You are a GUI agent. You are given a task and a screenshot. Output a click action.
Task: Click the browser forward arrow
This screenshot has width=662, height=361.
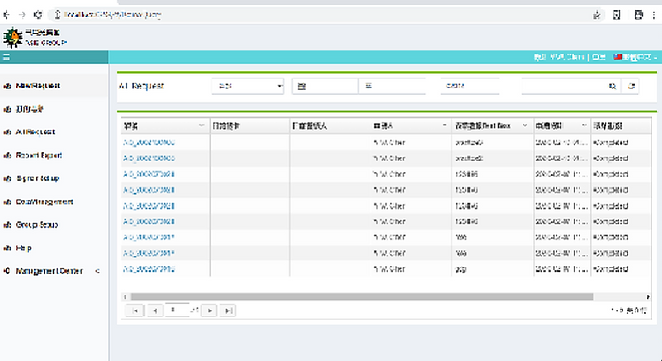click(22, 15)
